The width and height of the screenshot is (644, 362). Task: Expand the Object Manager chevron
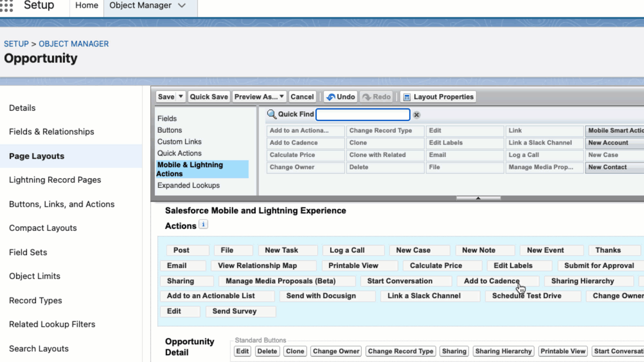[182, 5]
